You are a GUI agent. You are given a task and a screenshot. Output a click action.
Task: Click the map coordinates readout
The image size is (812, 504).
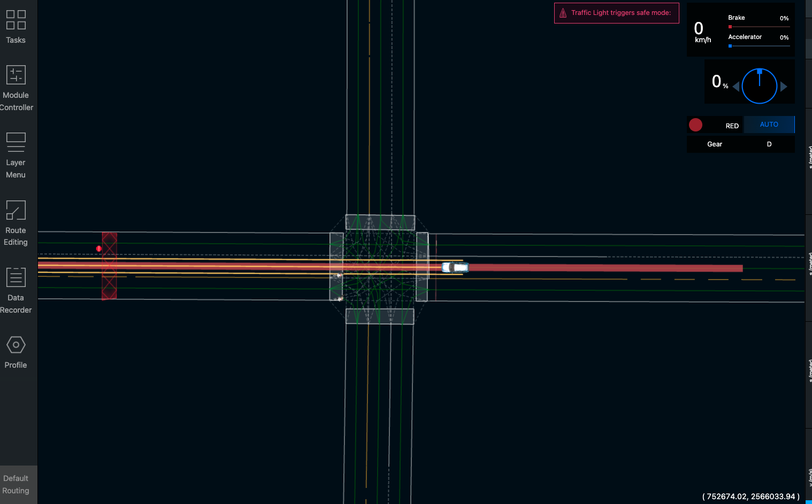pos(751,497)
